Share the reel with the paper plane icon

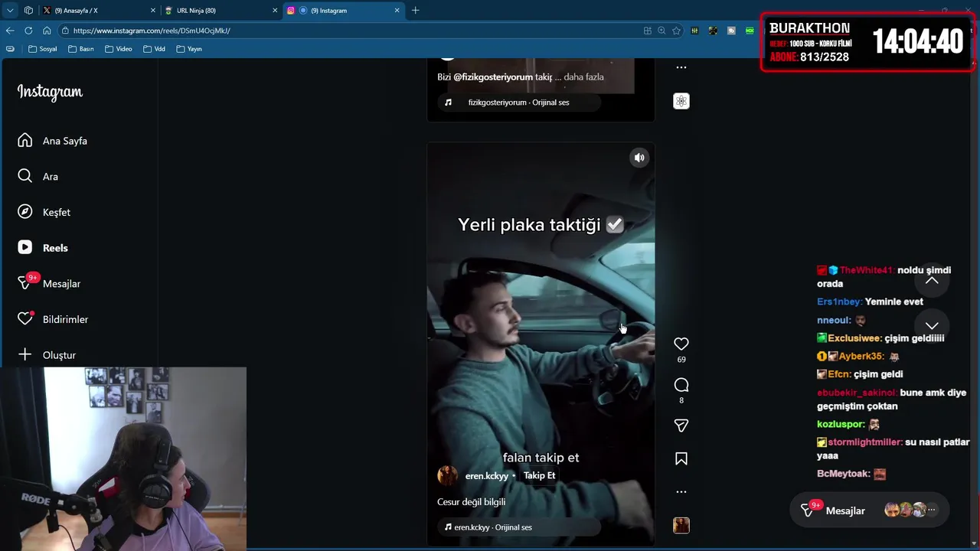681,425
